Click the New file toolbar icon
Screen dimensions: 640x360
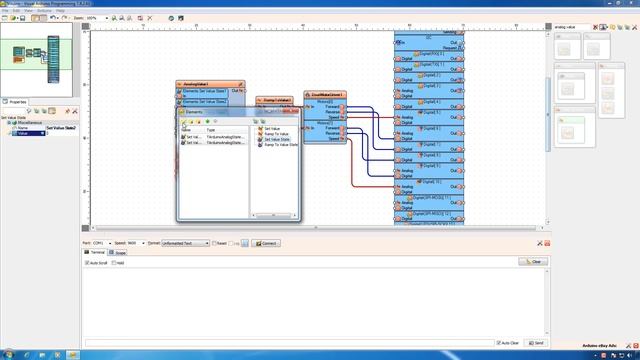pyautogui.click(x=4, y=18)
